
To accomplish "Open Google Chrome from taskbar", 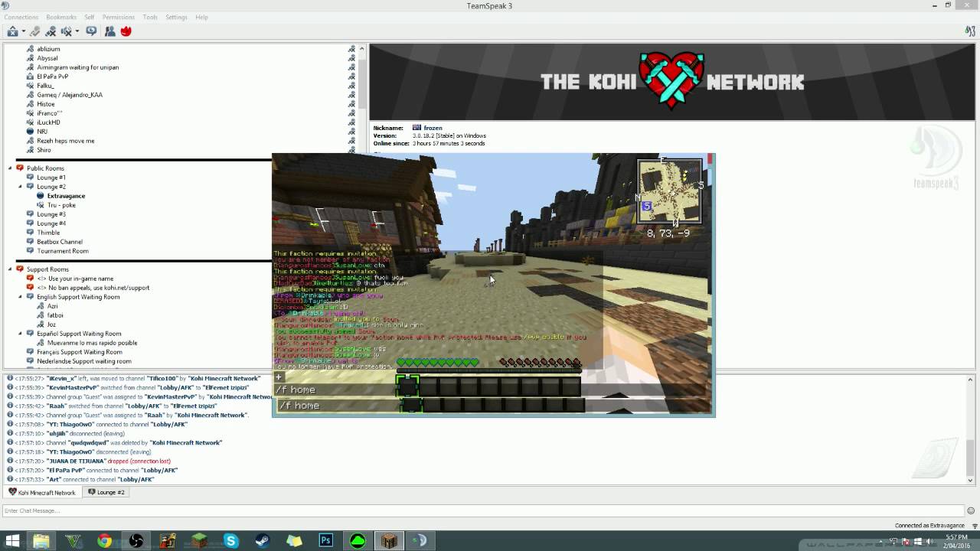I will tap(104, 541).
